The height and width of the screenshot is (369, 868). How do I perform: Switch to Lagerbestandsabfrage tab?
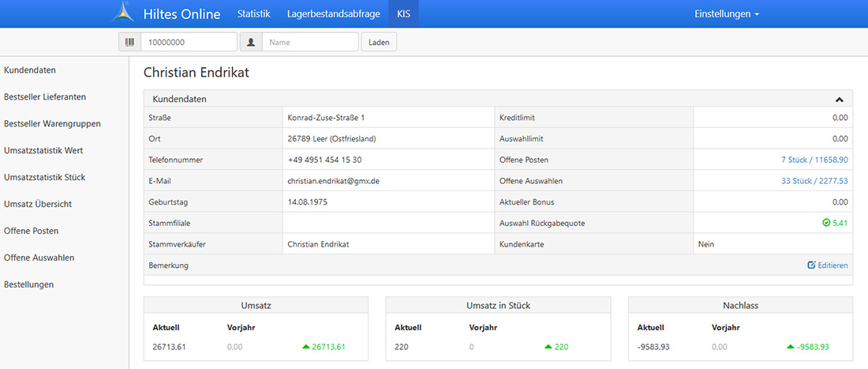tap(334, 13)
